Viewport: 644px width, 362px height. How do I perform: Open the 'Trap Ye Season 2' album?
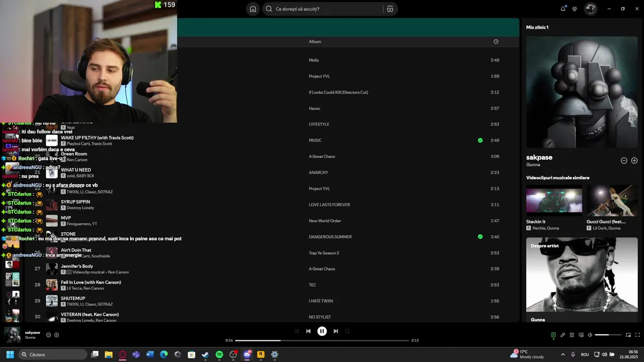324,253
